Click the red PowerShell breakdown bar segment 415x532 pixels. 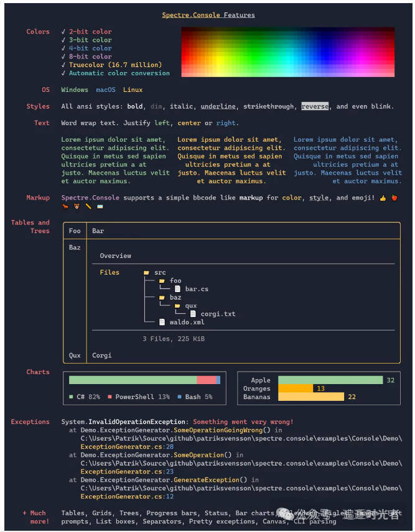pyautogui.click(x=207, y=380)
